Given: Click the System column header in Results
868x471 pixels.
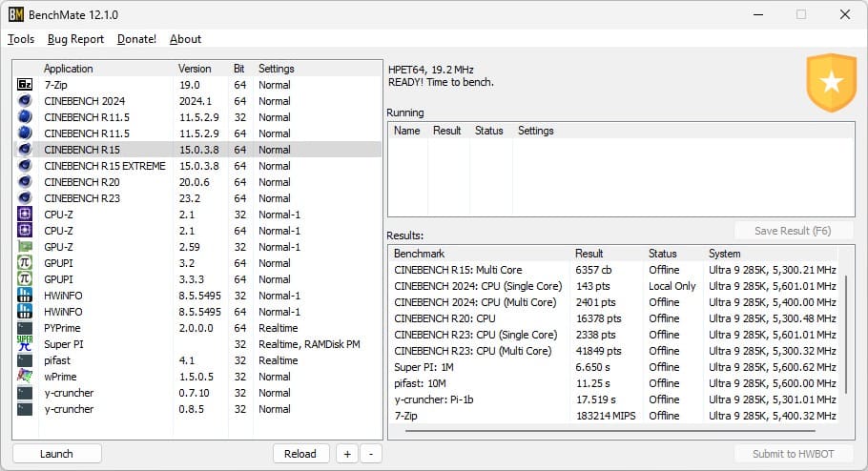Looking at the screenshot, I should [x=725, y=254].
